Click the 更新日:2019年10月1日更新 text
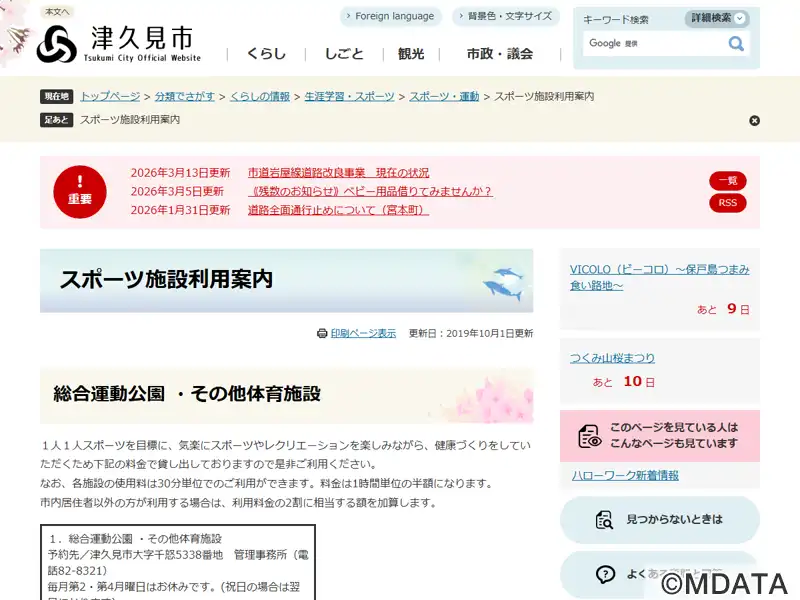The width and height of the screenshot is (800, 600). tap(471, 334)
